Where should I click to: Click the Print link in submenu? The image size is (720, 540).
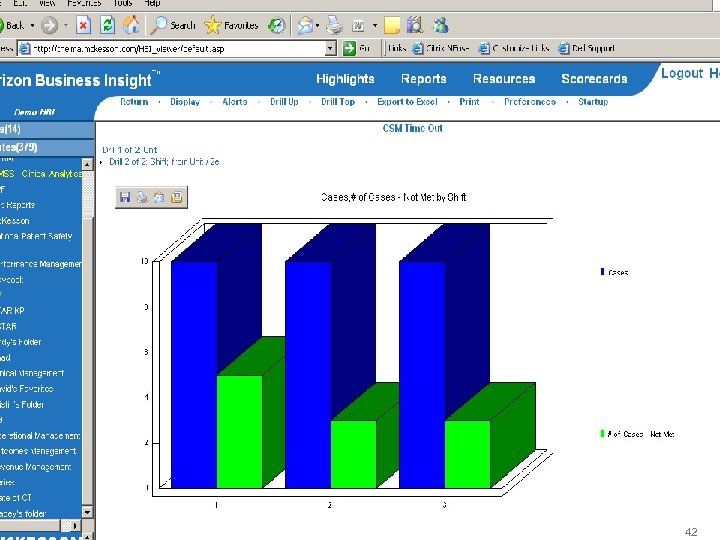click(469, 102)
